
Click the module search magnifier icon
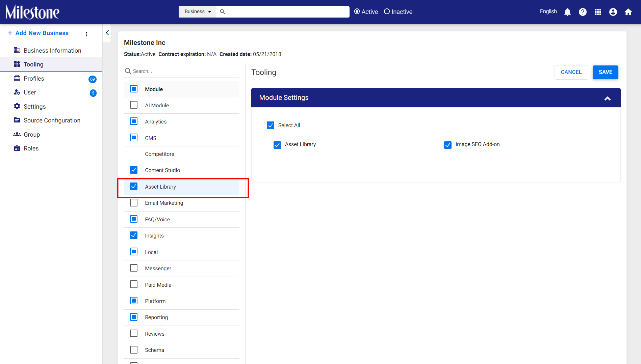pos(128,71)
